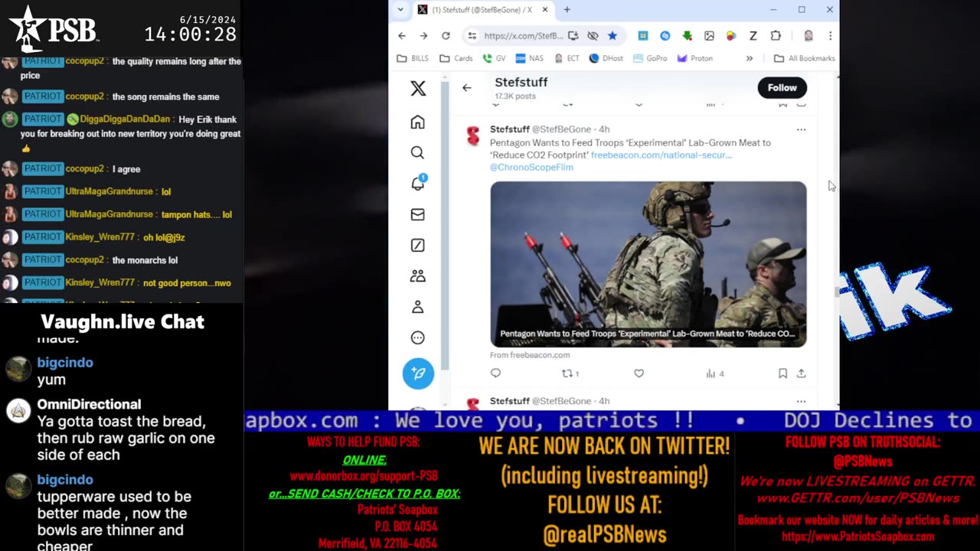The height and width of the screenshot is (551, 980).
Task: Toggle the crossed-eye tracking icon in address bar
Action: click(593, 36)
